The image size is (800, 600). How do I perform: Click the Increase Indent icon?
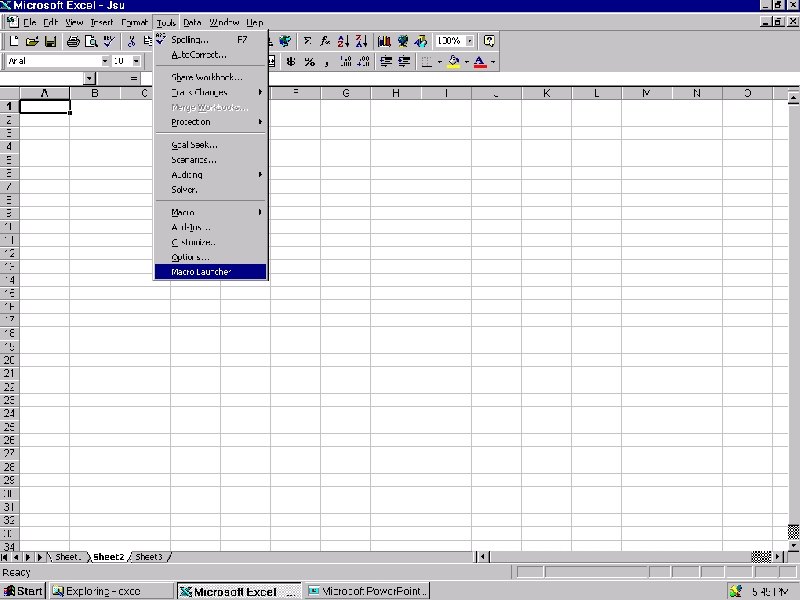[404, 62]
